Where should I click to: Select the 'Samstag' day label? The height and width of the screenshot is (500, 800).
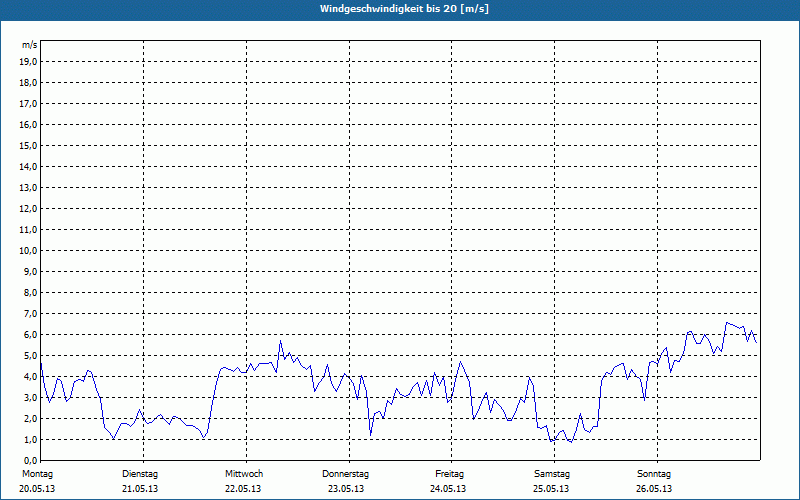(552, 474)
